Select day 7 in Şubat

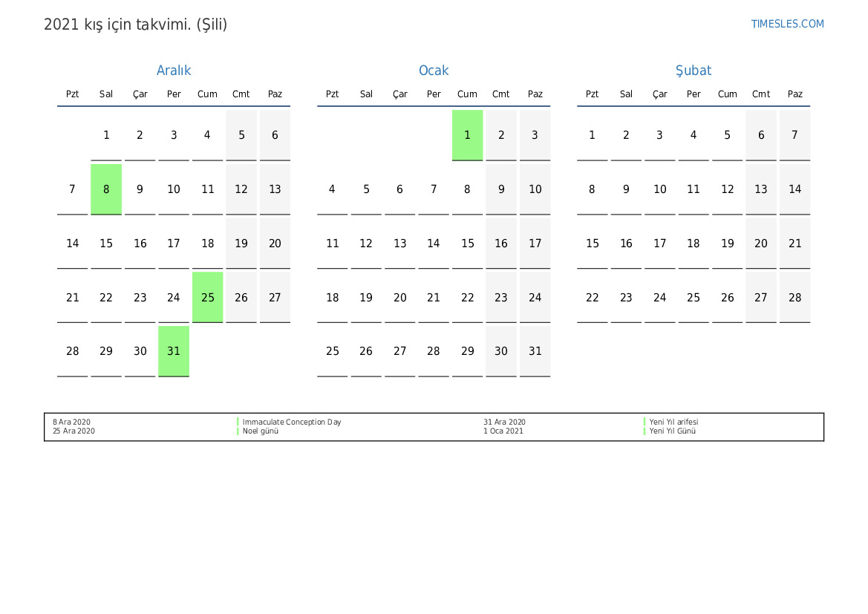(x=795, y=135)
